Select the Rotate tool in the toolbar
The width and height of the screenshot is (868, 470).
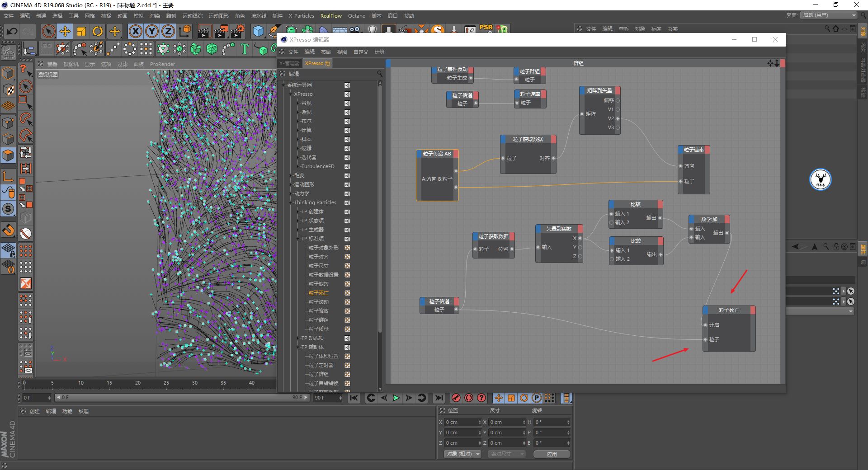click(x=97, y=31)
